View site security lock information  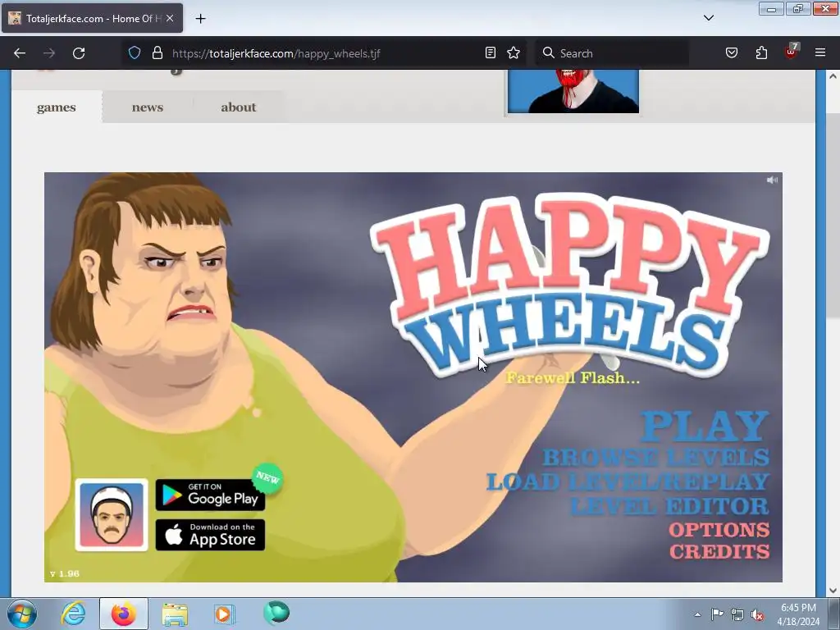tap(157, 53)
